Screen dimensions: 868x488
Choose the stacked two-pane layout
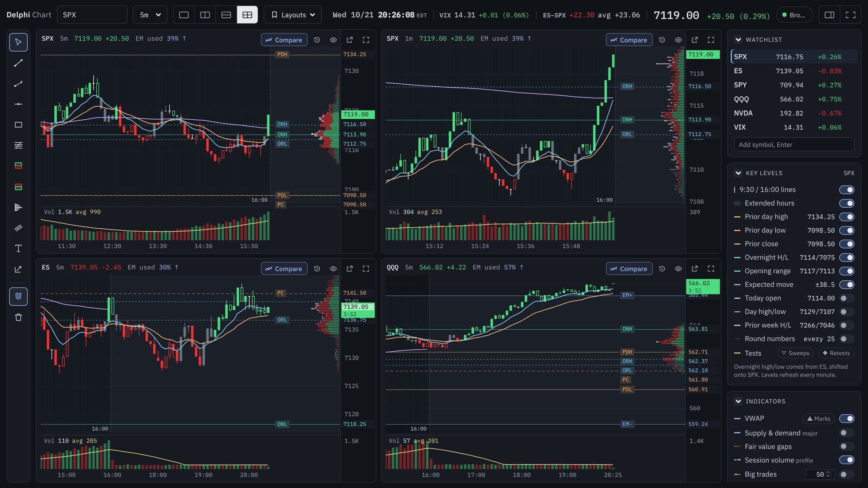226,15
